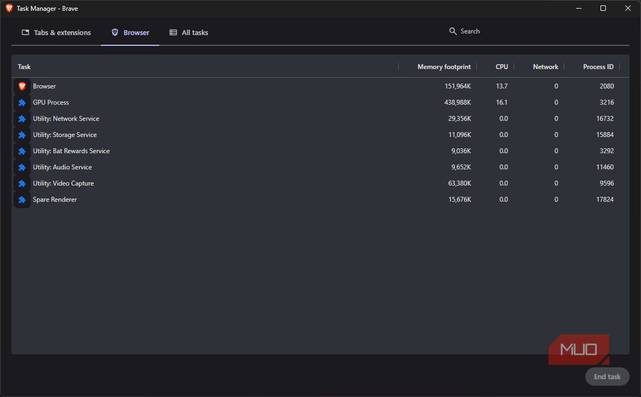
Task: Click the shield icon on Browser tab
Action: tap(115, 32)
